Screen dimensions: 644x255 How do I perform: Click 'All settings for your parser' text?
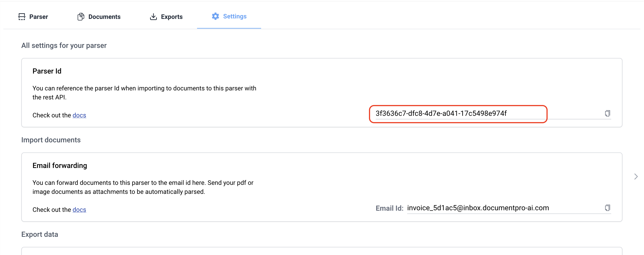point(64,45)
